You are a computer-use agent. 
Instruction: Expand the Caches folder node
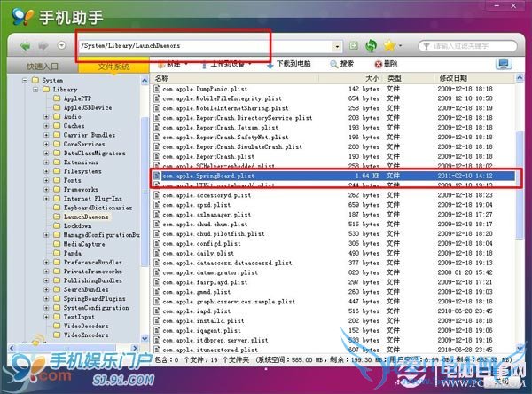point(46,126)
